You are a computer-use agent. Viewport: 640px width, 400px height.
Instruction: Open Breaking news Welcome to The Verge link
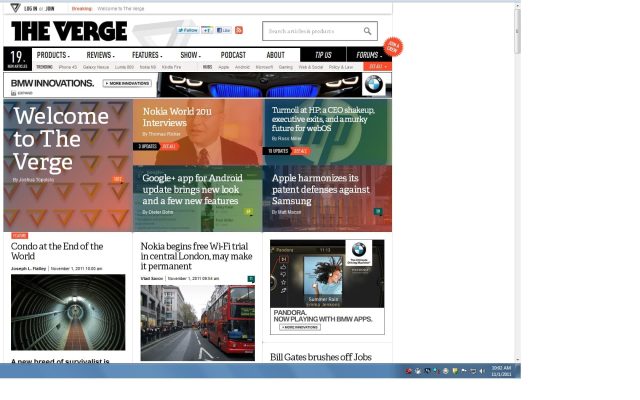[x=121, y=8]
